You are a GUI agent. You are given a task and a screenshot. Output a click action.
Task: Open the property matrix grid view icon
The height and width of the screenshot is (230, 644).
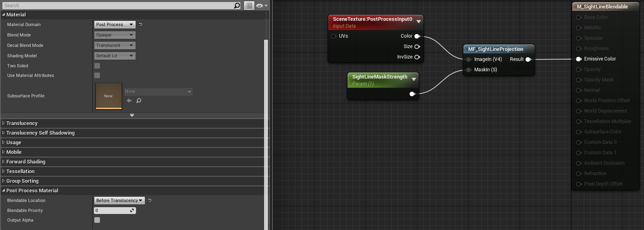click(x=249, y=6)
